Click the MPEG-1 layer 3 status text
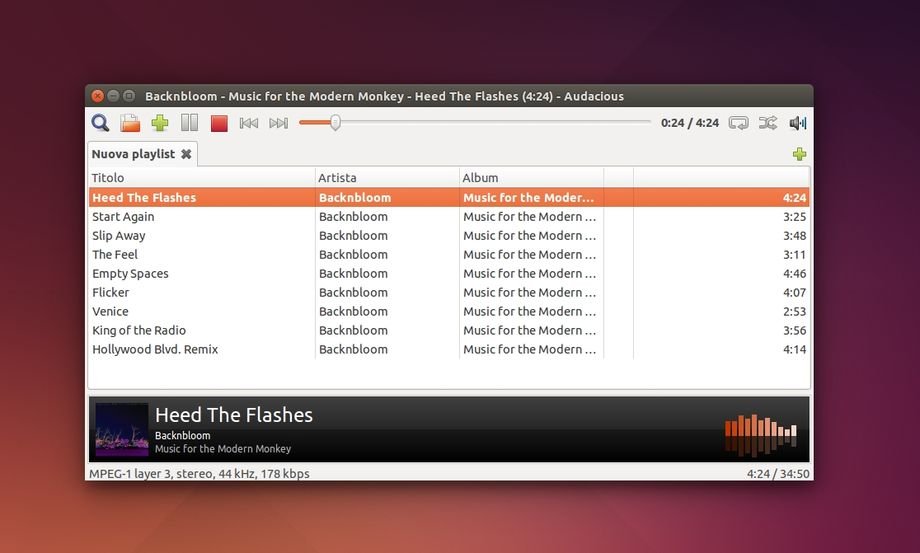 point(199,473)
